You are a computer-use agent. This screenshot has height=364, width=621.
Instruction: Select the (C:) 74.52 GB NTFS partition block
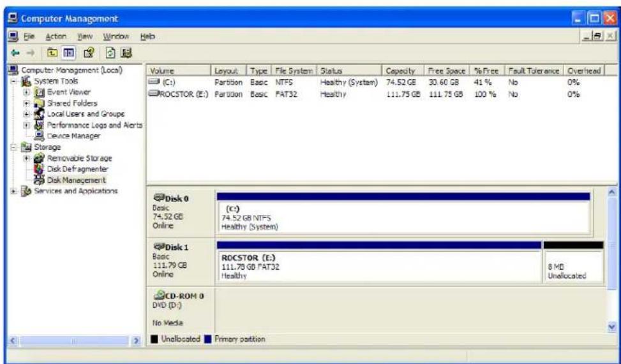pos(403,214)
